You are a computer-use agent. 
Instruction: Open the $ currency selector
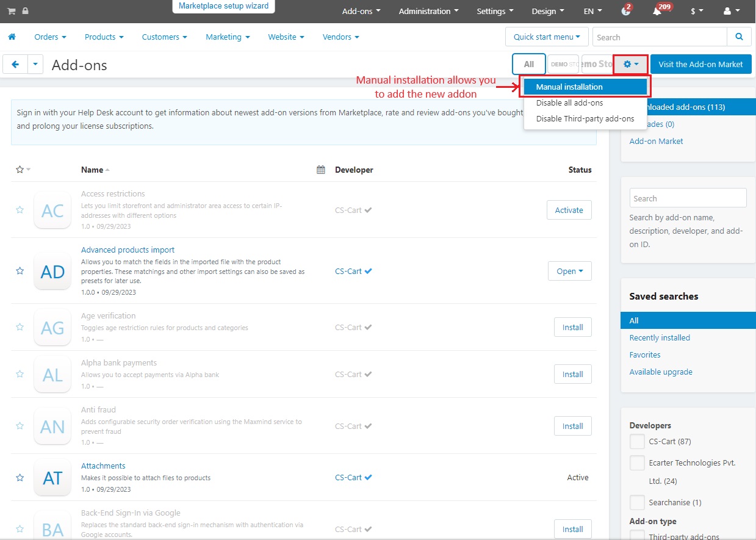[697, 11]
